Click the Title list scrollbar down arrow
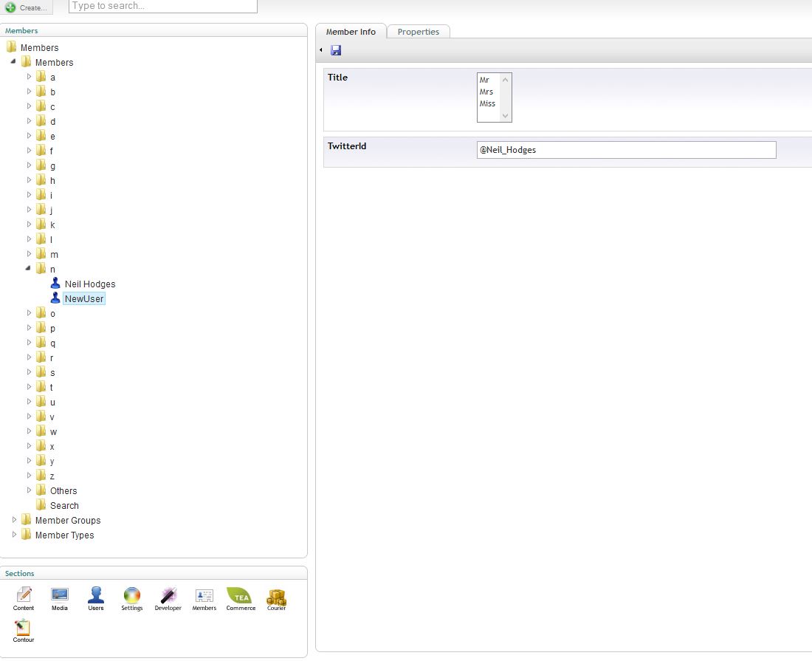812x661 pixels. point(506,116)
